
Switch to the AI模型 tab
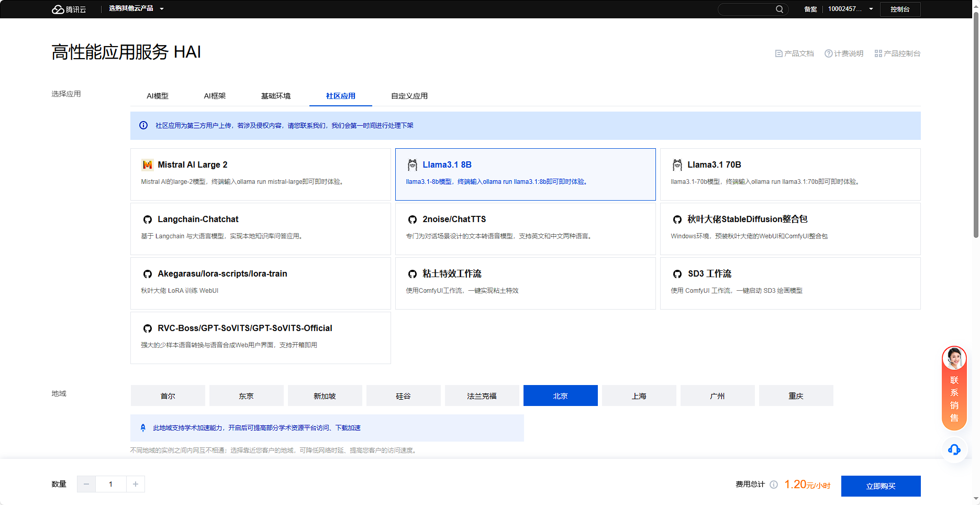[x=158, y=96]
